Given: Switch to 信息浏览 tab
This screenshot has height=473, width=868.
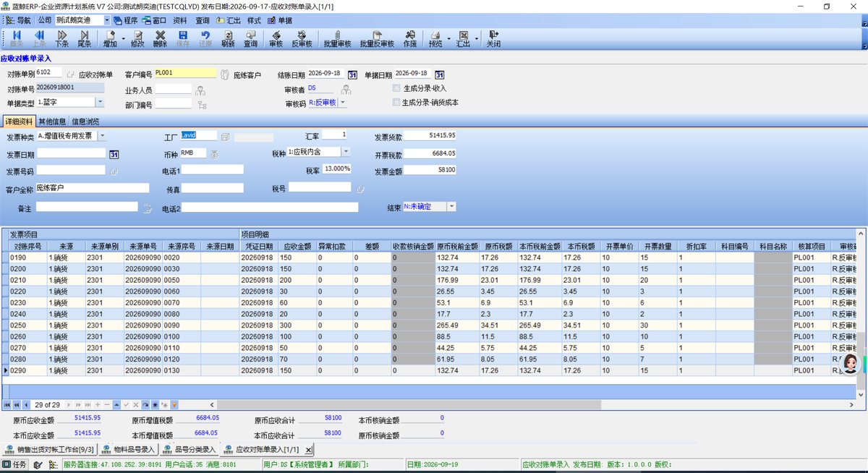Looking at the screenshot, I should click(x=85, y=122).
